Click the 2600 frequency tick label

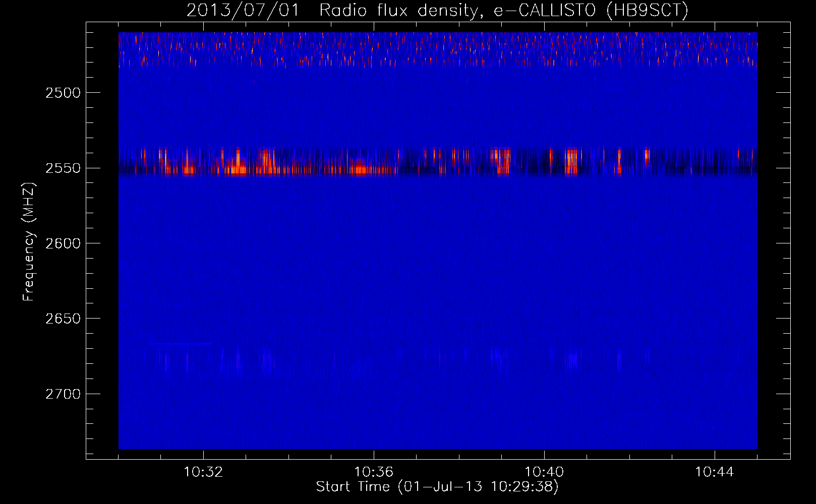pos(63,243)
